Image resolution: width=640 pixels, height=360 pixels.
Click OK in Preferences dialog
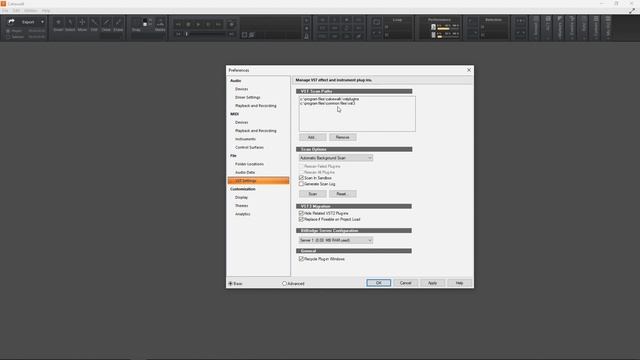coord(378,283)
